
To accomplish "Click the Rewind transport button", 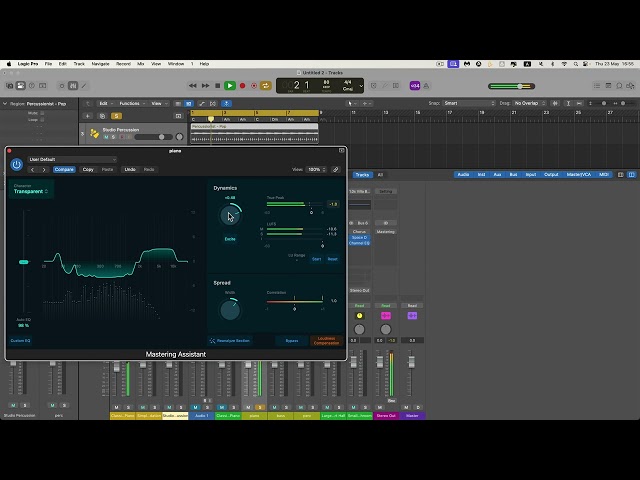I will pos(193,86).
